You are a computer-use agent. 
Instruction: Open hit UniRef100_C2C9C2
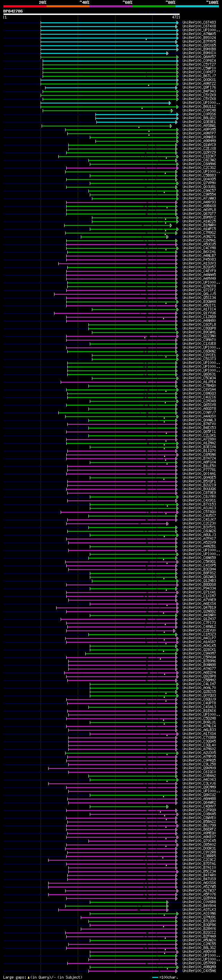199,860
